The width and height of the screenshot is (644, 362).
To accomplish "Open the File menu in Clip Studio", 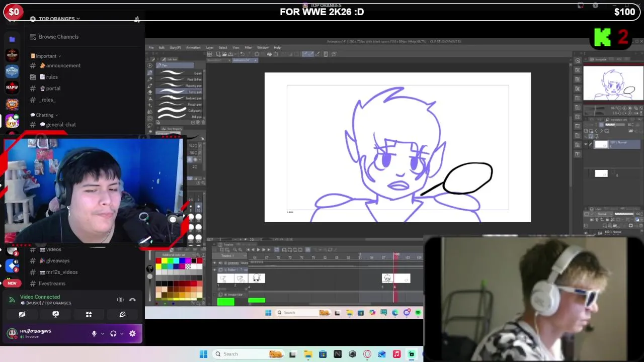I will pos(151,47).
